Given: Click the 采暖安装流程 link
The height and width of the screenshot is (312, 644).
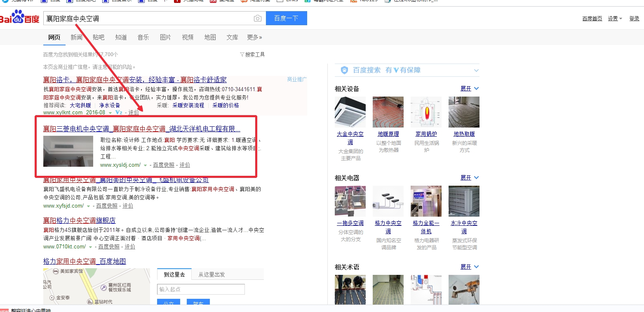Looking at the screenshot, I should point(188,105).
